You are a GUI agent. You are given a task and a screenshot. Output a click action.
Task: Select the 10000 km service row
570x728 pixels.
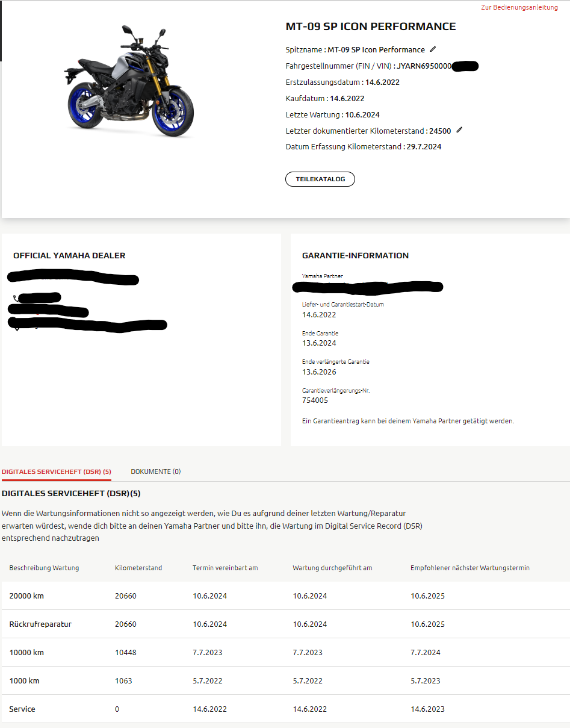285,653
